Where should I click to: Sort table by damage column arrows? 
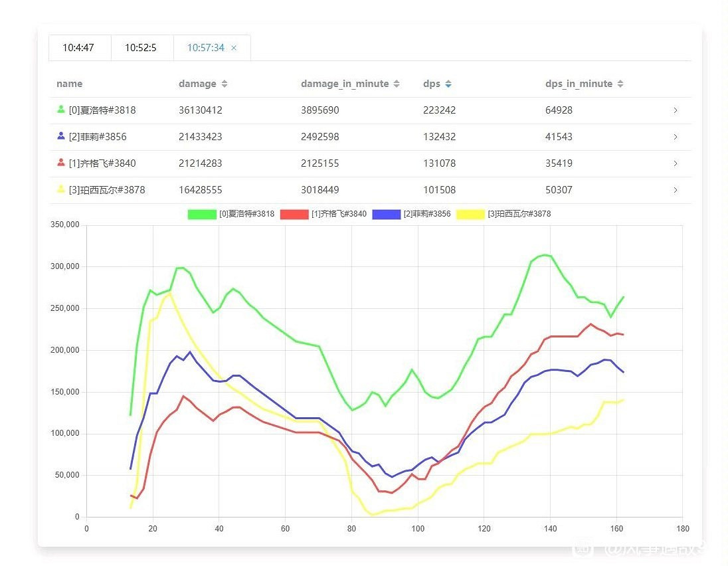pos(225,84)
